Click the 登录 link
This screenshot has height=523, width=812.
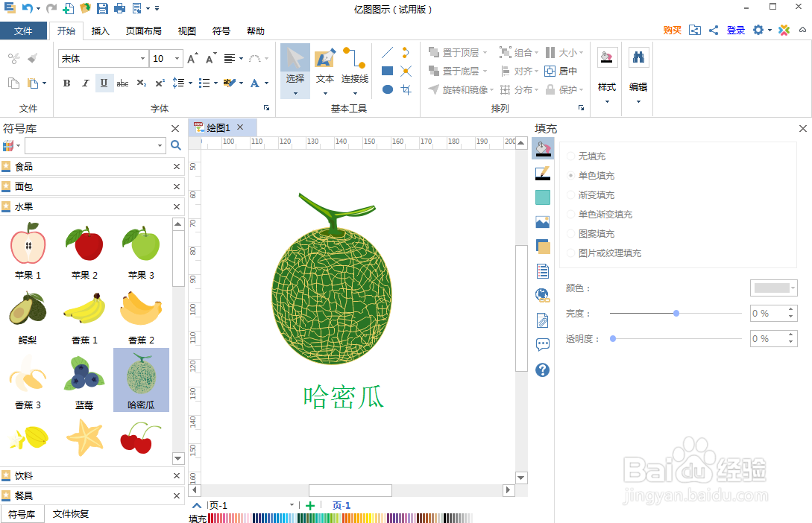736,30
